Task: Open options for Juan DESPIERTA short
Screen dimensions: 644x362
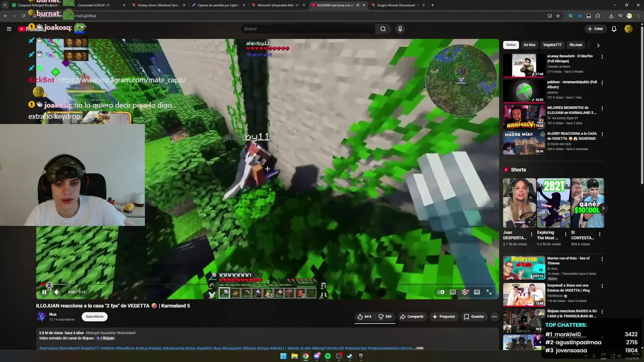Action: (531, 234)
